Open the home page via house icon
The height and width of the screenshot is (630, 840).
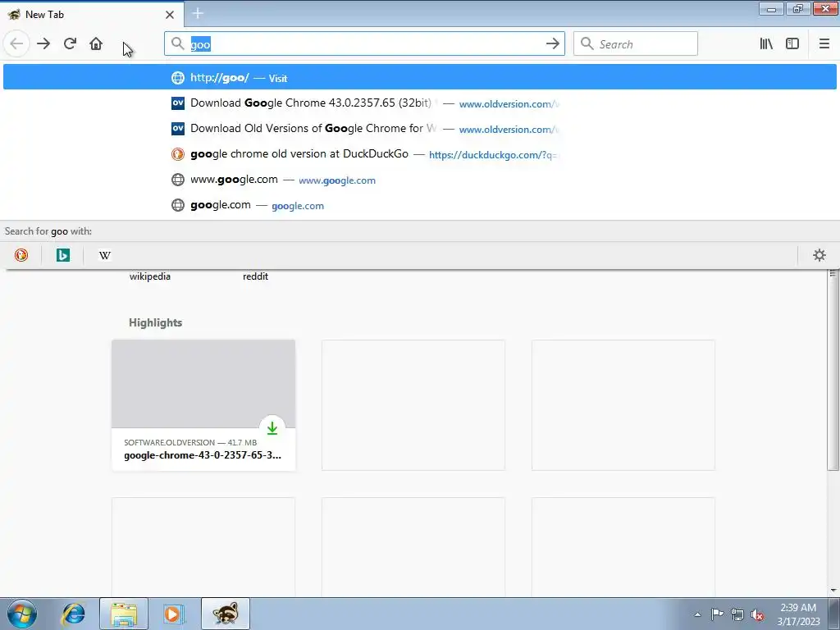coord(96,44)
